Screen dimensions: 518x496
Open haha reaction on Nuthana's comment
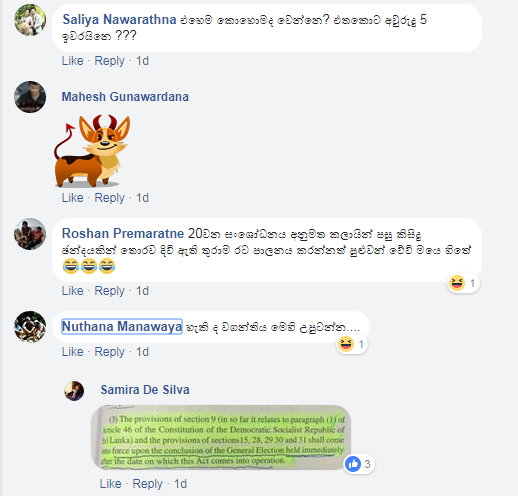point(352,344)
